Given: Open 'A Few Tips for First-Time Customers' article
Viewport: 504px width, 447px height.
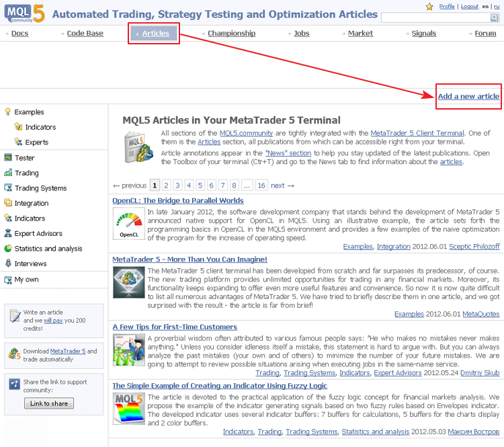Looking at the screenshot, I should coord(175,327).
